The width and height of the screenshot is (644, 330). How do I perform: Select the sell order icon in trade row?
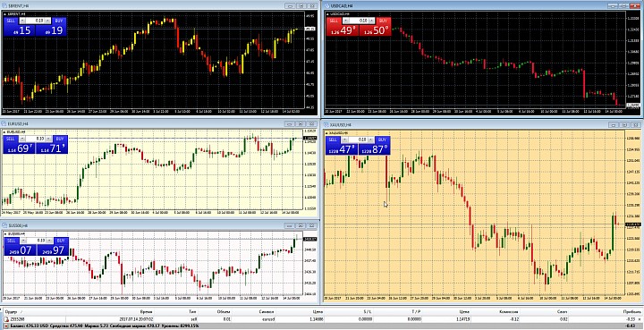coord(6,319)
